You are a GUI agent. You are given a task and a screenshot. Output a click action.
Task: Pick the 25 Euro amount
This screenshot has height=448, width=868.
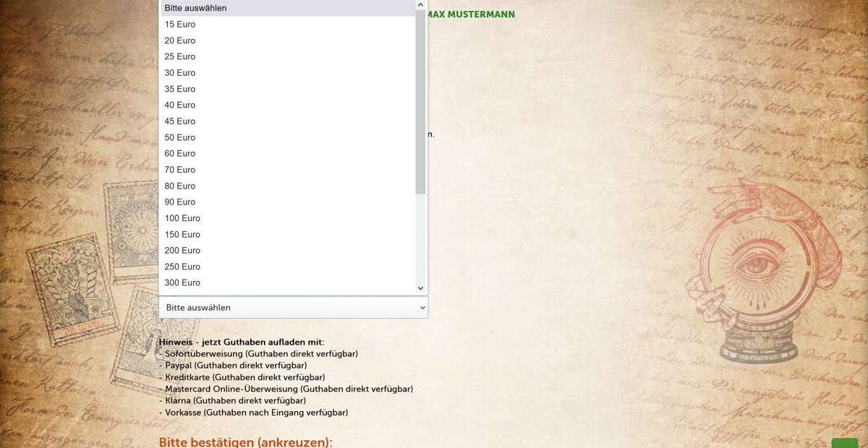[180, 56]
